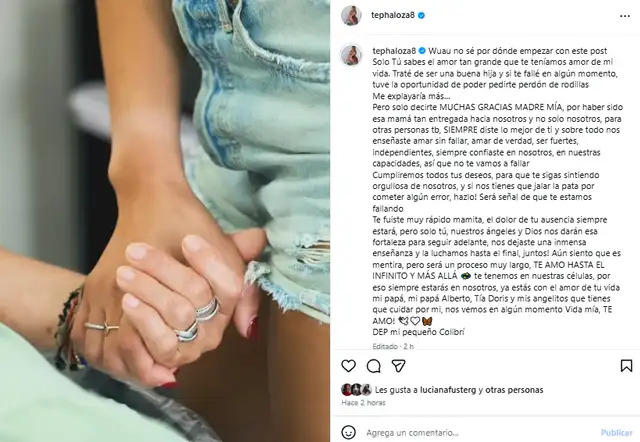The image size is (640, 442).
Task: Focus the Agrega un comentario field
Action: tap(473, 433)
